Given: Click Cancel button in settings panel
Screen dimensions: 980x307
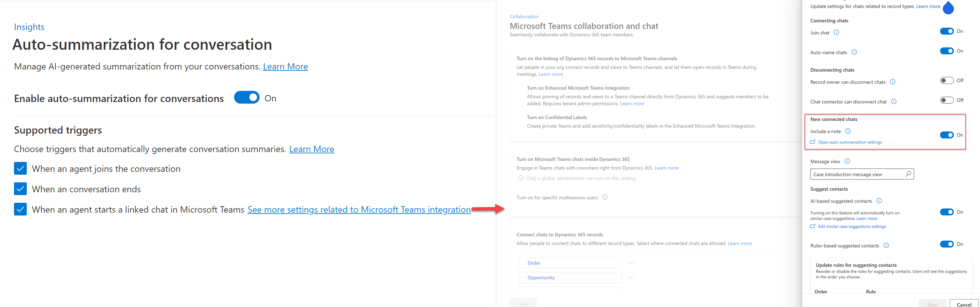Looking at the screenshot, I should (x=964, y=304).
